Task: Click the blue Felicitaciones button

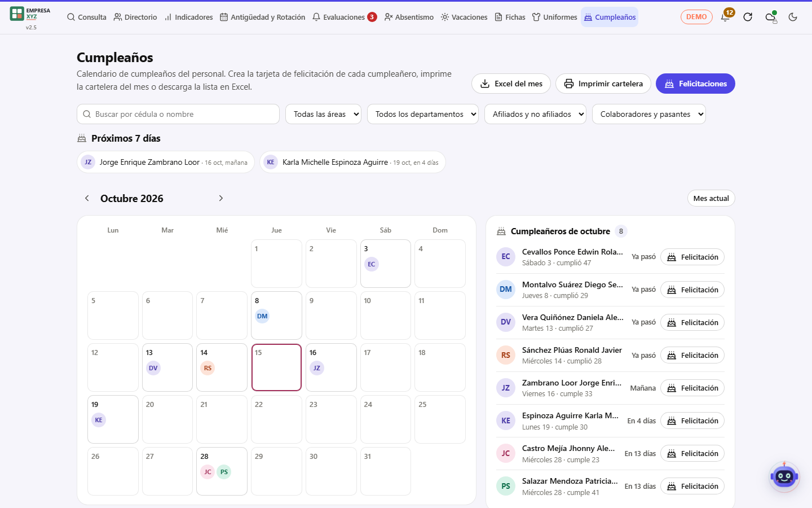Action: pos(695,84)
